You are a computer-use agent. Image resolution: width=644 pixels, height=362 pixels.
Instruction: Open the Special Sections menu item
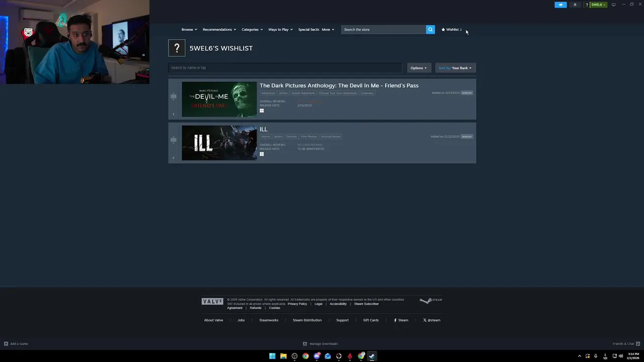pos(308,30)
